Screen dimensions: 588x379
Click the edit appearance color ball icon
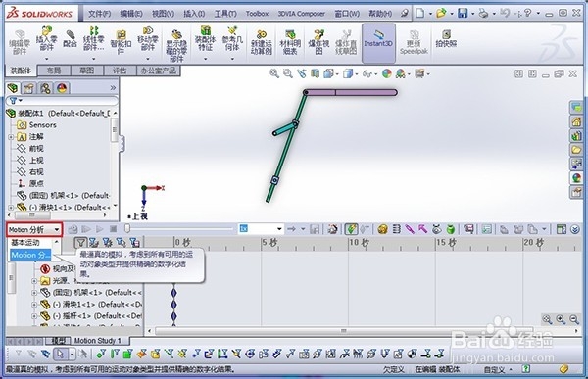click(x=387, y=73)
